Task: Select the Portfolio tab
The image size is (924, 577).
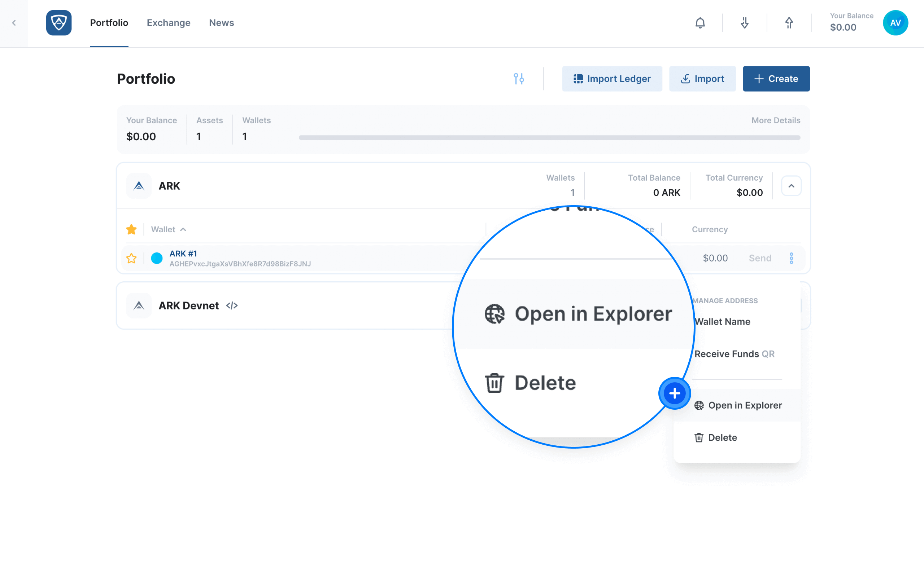Action: [x=109, y=23]
